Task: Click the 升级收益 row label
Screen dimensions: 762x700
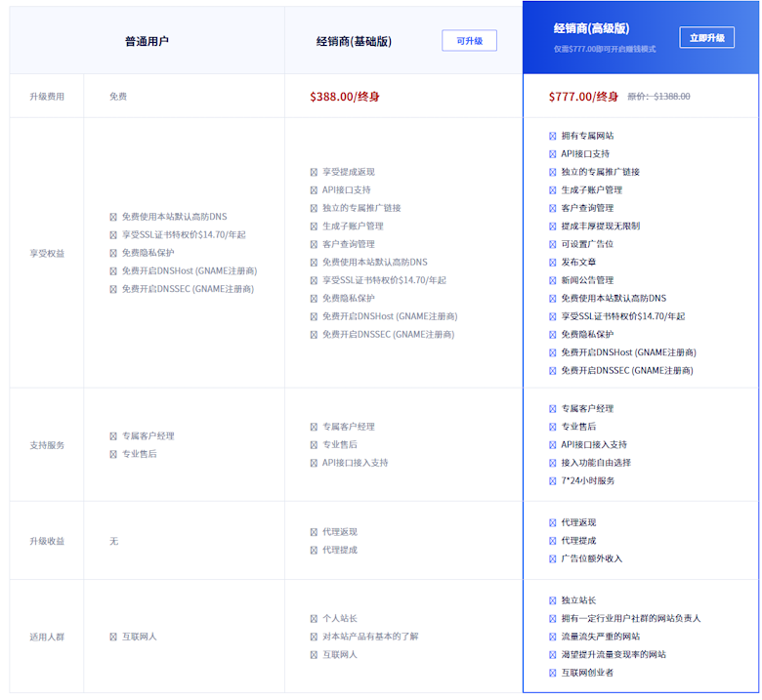Action: pyautogui.click(x=47, y=541)
